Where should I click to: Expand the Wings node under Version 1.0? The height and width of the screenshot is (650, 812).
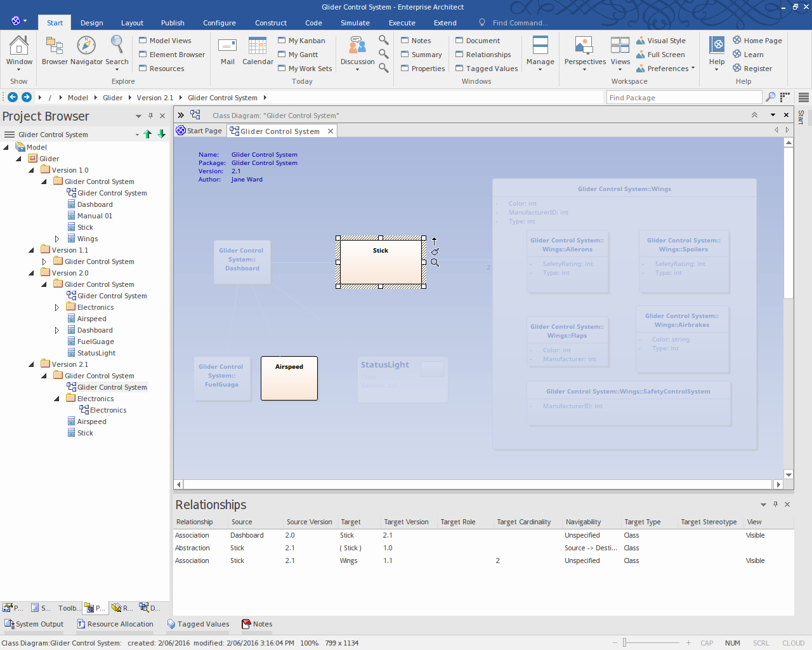pos(56,238)
